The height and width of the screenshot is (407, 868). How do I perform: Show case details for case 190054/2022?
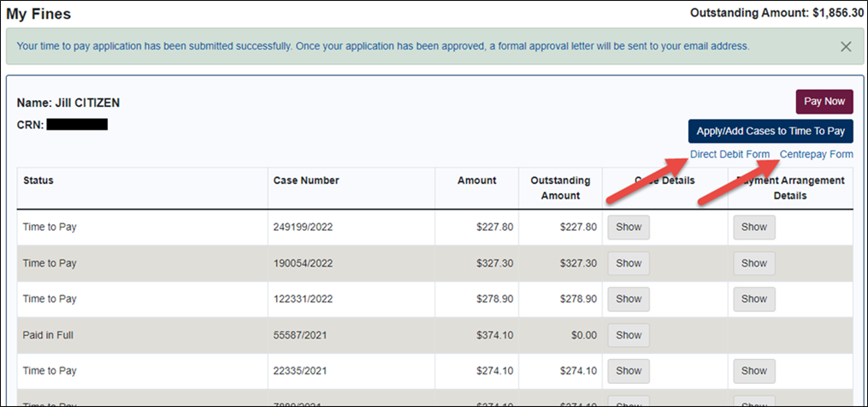coord(628,263)
